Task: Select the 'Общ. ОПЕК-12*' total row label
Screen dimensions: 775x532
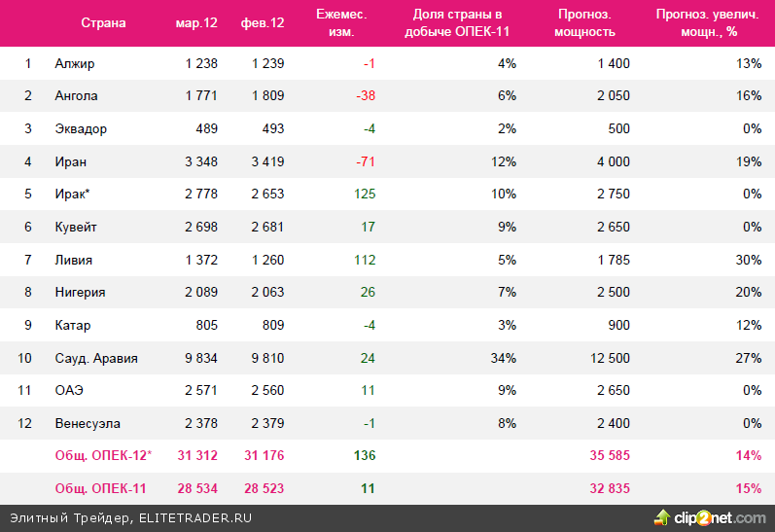Action: [104, 456]
